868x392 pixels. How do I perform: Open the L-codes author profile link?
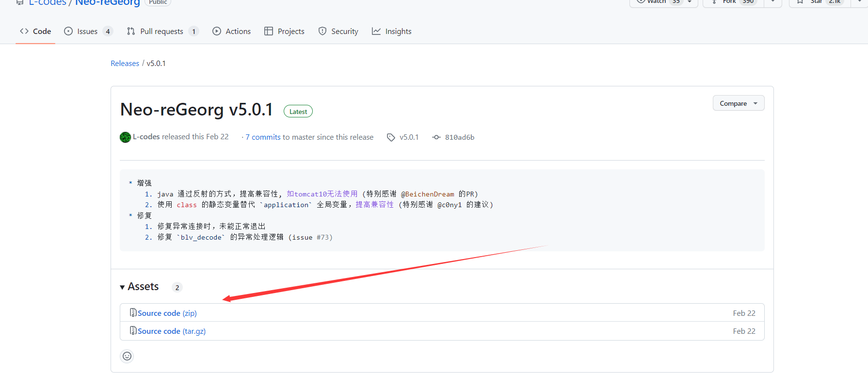(x=146, y=137)
